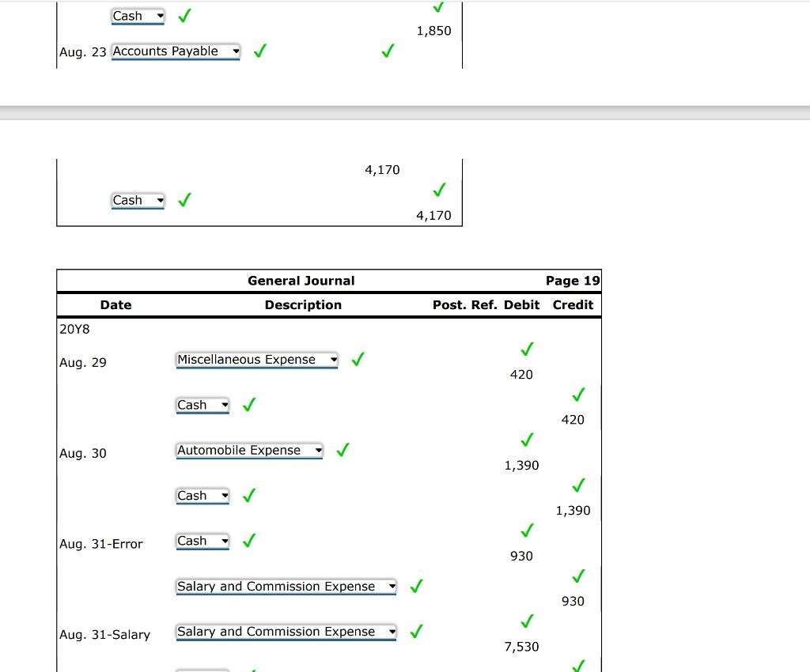
Task: Click the checkmark beside Accounts Payable
Action: point(259,50)
